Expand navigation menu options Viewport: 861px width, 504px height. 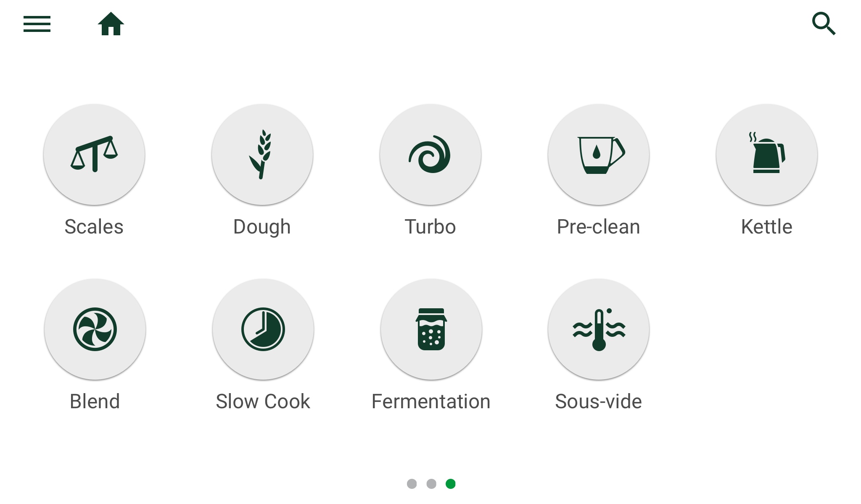[37, 24]
